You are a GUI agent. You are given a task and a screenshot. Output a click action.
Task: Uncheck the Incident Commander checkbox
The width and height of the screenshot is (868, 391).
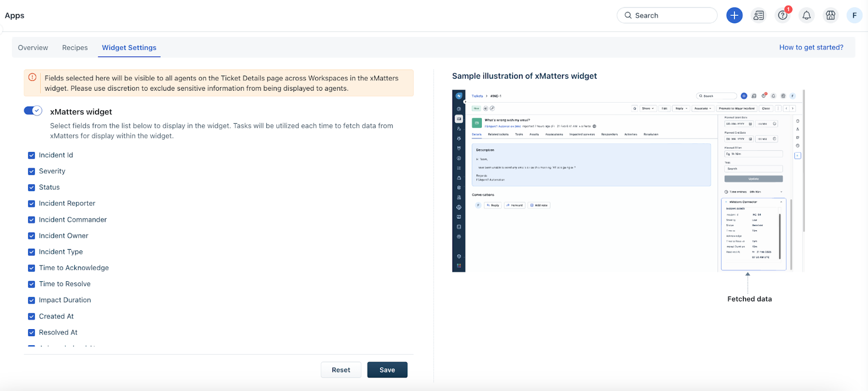(x=31, y=220)
